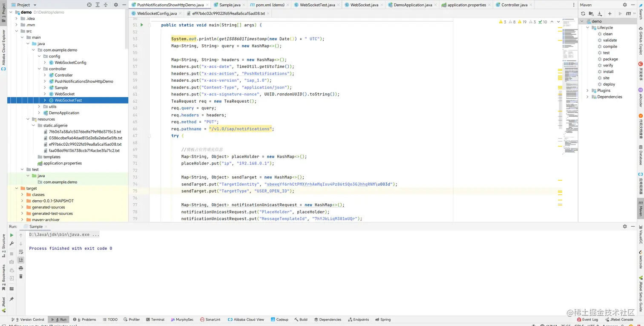Viewport: 644px width, 326px height.
Task: Close Controller.java editor tab
Action: coord(531,5)
